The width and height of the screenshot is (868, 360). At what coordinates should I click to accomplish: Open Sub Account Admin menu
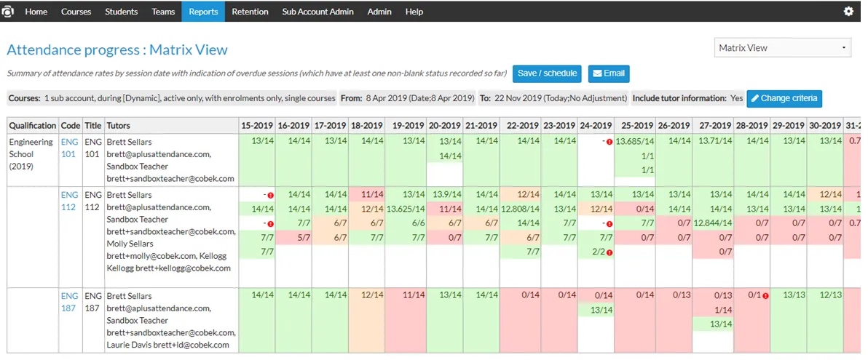pos(317,11)
